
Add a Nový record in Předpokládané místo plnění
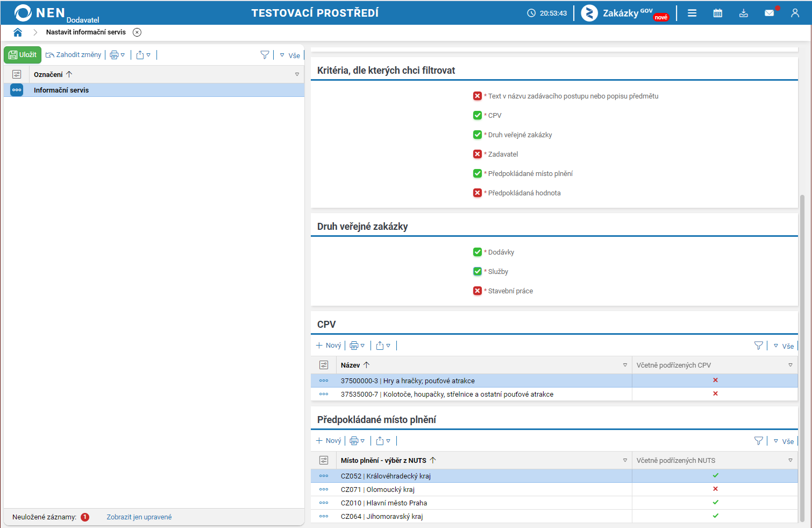tap(329, 441)
